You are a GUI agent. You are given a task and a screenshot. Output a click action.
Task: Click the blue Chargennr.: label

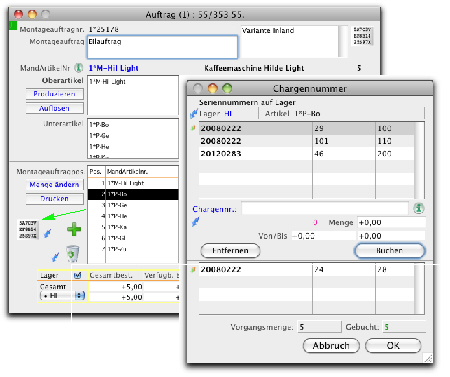tap(214, 209)
